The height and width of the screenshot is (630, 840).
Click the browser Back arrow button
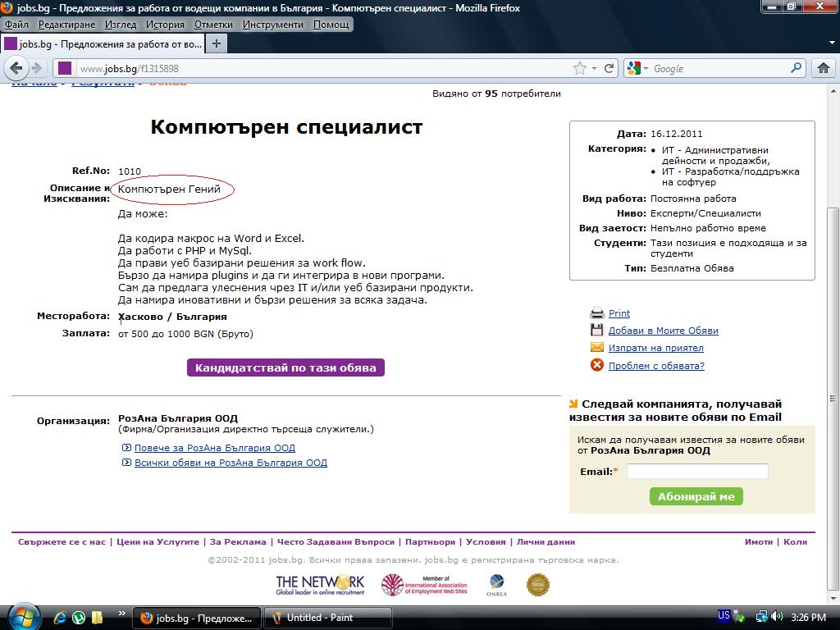(x=16, y=68)
